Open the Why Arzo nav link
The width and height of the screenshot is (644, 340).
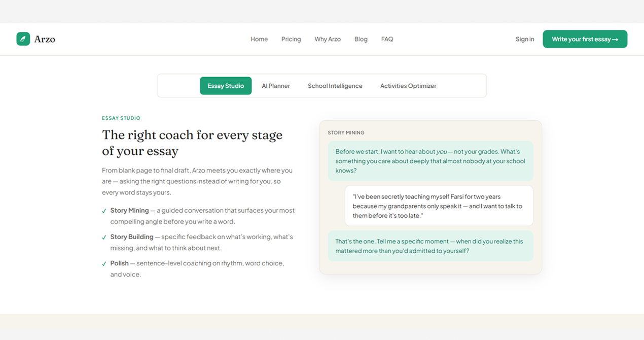coord(328,39)
